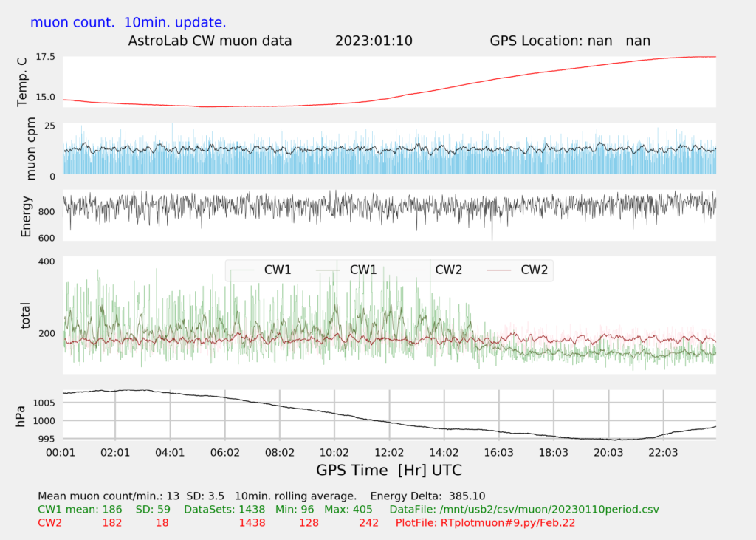Screen dimensions: 756x540
Task: Click the "GPS Location: nan nan" text
Action: [570, 41]
